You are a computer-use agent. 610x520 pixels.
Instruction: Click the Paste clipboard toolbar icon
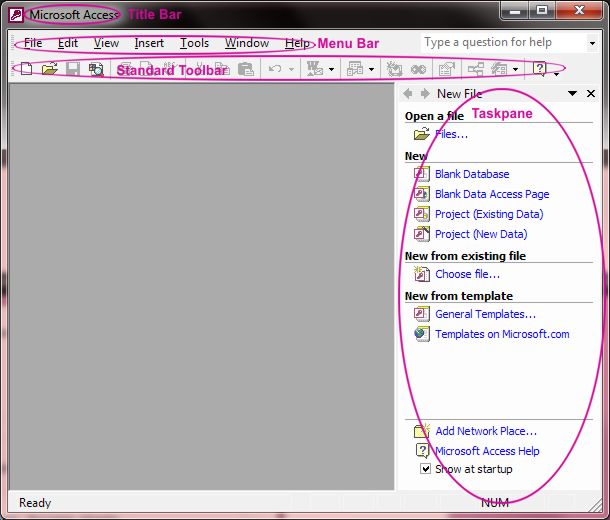click(x=245, y=69)
